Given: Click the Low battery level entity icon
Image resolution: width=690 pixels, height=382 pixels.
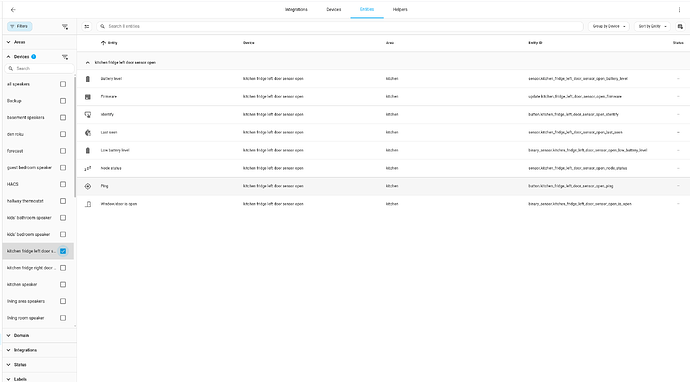Looking at the screenshot, I should pos(88,151).
